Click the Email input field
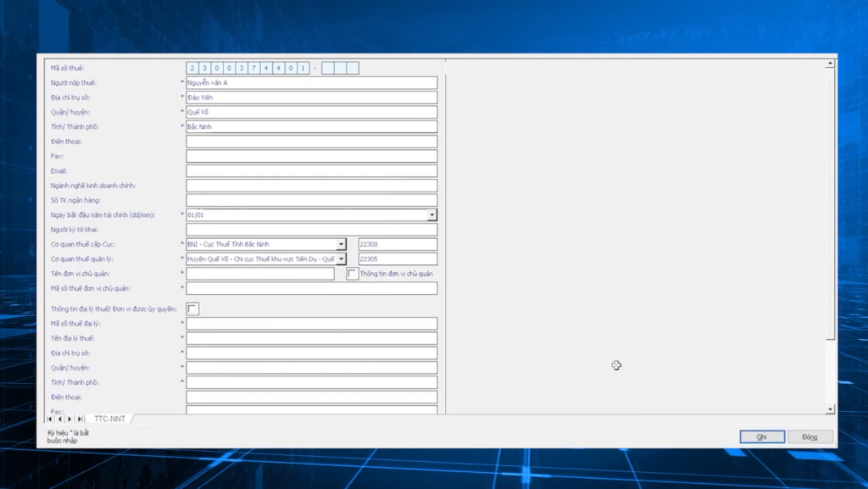Viewport: 868px width, 489px height. click(x=312, y=171)
